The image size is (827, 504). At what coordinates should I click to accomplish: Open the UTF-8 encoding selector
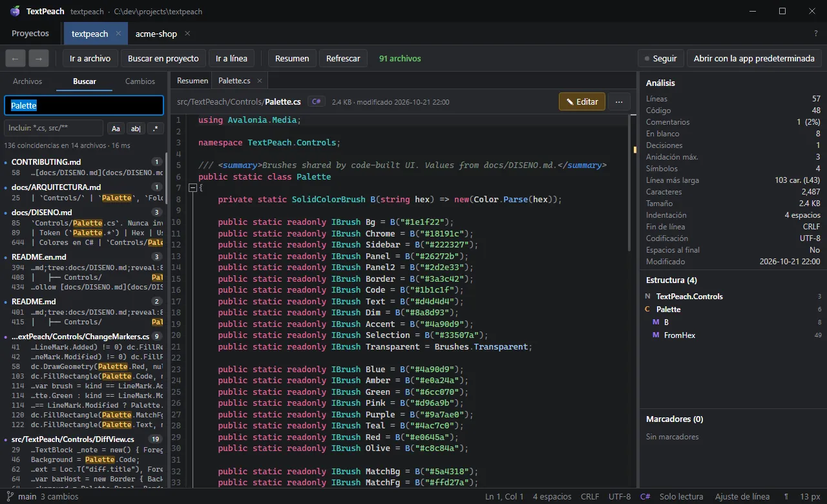[620, 497]
